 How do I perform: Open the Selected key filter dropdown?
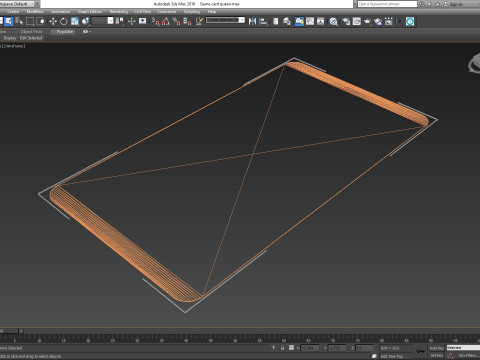pyautogui.click(x=463, y=348)
